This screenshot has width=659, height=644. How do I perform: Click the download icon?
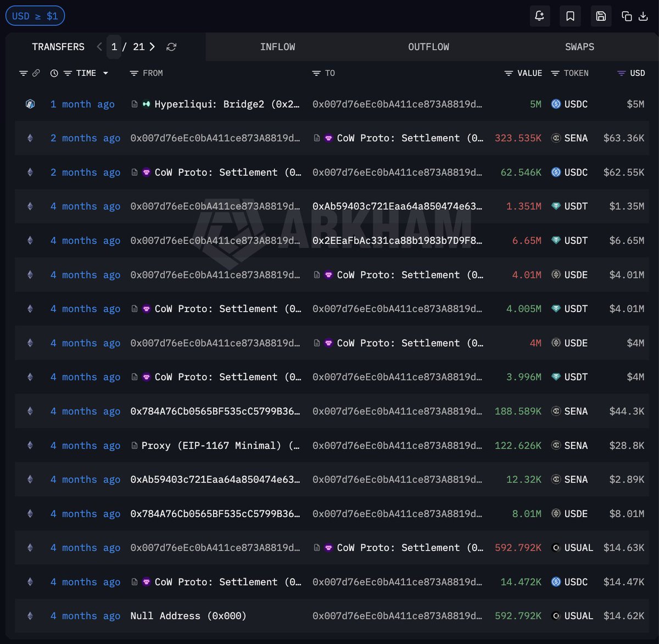tap(643, 16)
